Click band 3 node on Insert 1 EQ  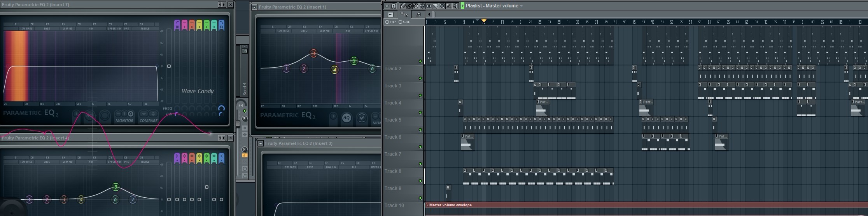coord(314,54)
